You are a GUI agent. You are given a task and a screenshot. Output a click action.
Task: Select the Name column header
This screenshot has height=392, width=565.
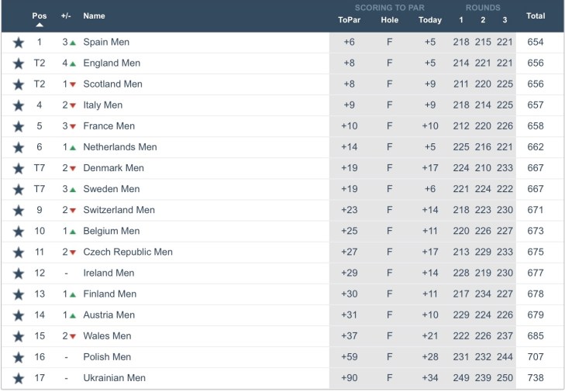pos(94,15)
